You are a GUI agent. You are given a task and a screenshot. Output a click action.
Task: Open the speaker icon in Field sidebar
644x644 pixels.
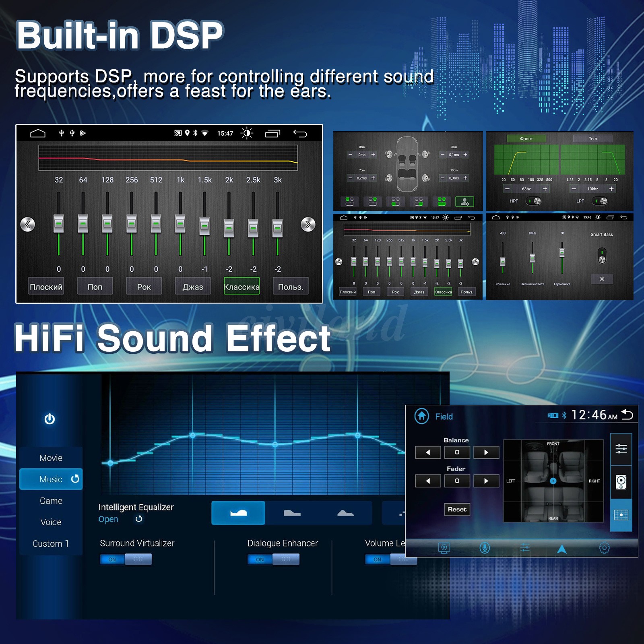coord(621,482)
